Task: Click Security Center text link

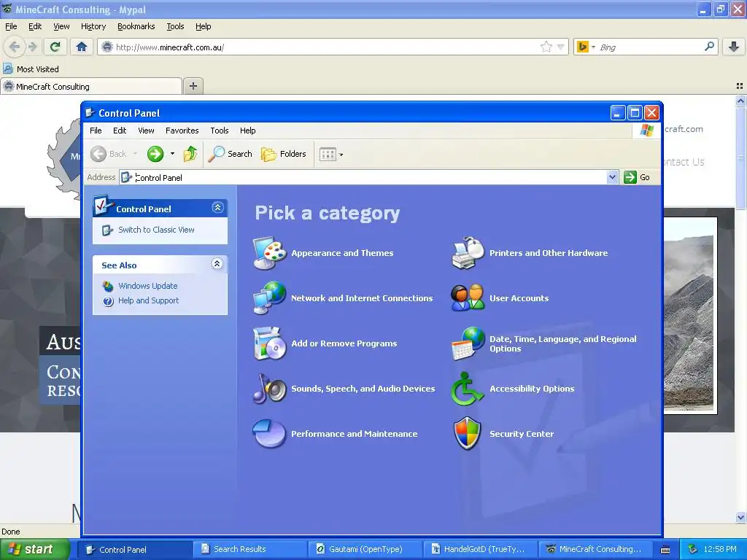Action: click(x=521, y=434)
